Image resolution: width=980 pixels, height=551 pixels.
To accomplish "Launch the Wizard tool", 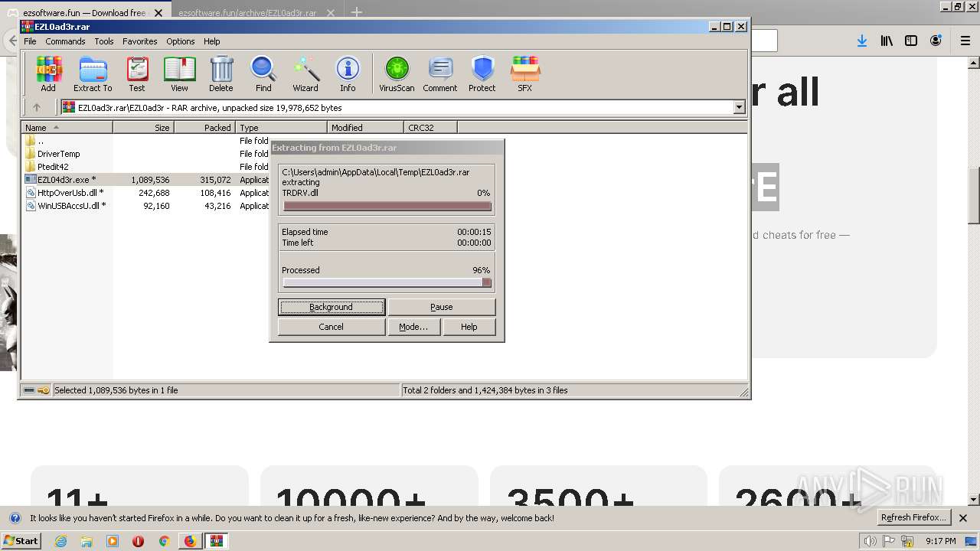I will pyautogui.click(x=305, y=74).
